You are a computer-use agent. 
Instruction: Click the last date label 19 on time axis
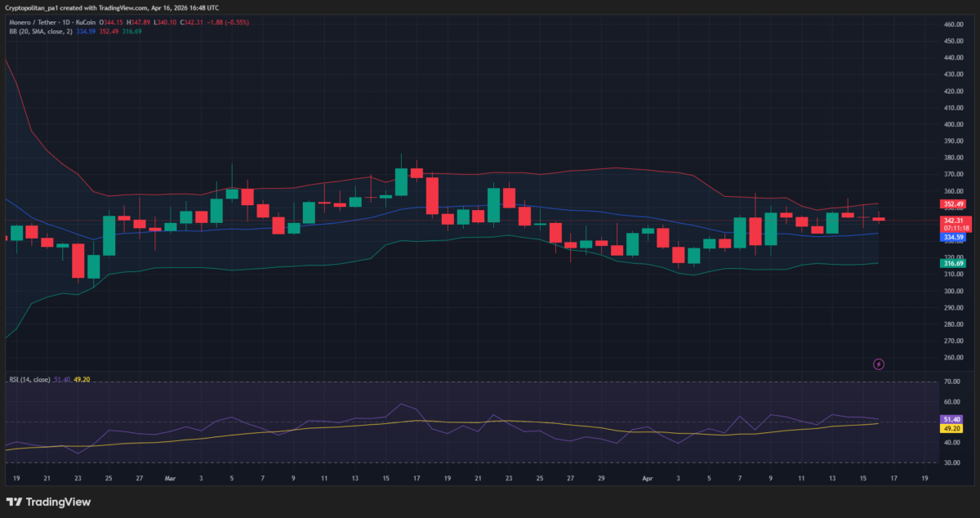click(x=924, y=478)
